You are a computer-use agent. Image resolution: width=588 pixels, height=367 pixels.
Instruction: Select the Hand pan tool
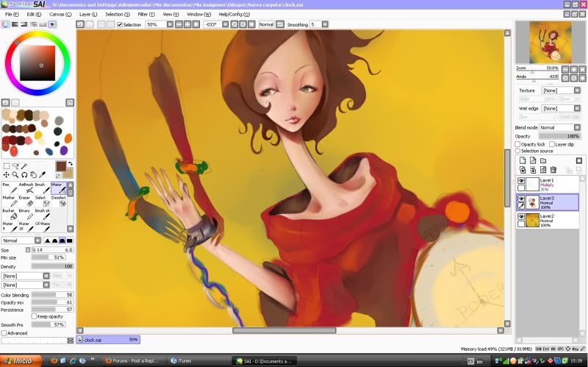(x=33, y=175)
